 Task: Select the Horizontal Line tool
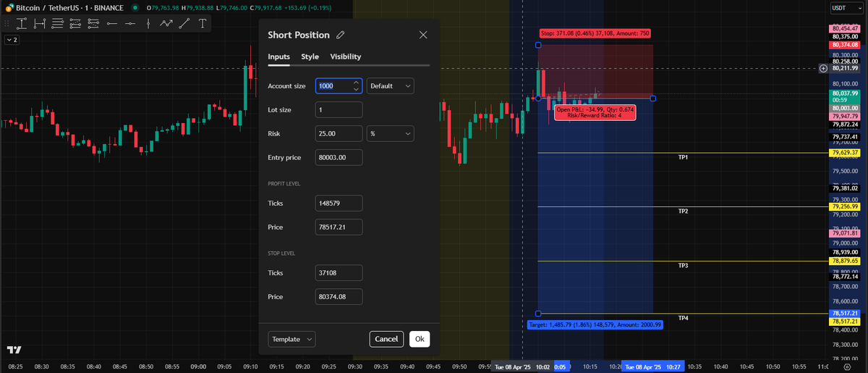(x=130, y=23)
